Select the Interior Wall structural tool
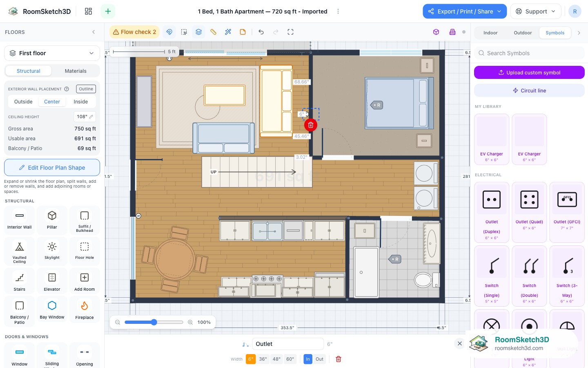Image resolution: width=588 pixels, height=368 pixels. 19,220
